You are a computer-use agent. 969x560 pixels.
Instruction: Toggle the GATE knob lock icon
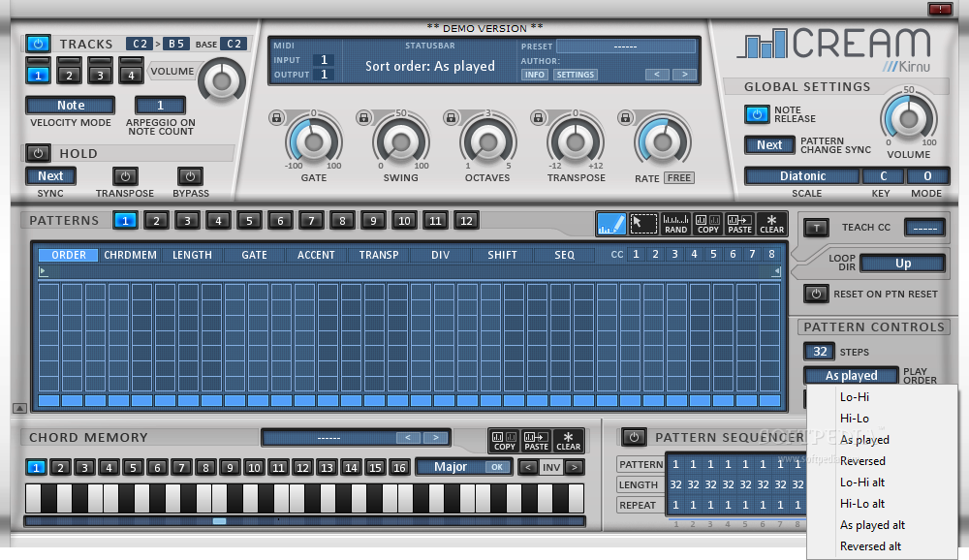(276, 117)
